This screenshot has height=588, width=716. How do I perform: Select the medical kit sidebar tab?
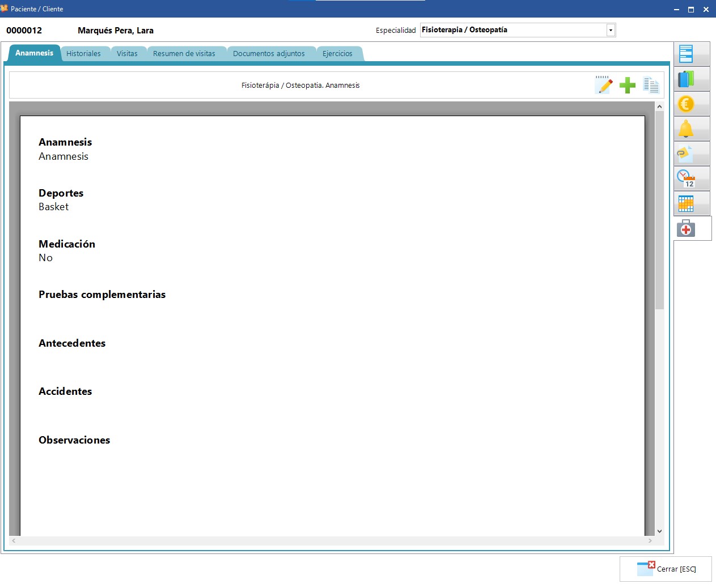click(x=692, y=228)
